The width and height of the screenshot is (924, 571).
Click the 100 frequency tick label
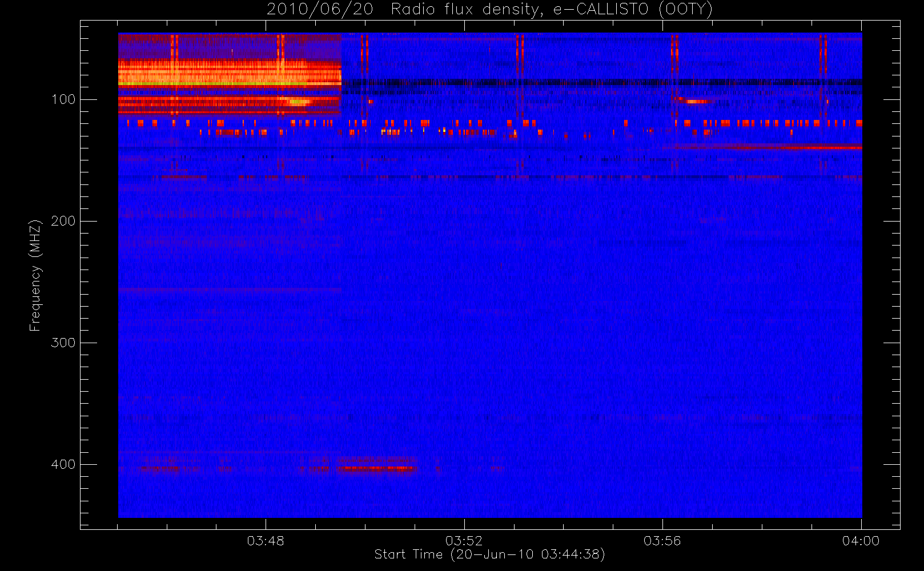63,99
